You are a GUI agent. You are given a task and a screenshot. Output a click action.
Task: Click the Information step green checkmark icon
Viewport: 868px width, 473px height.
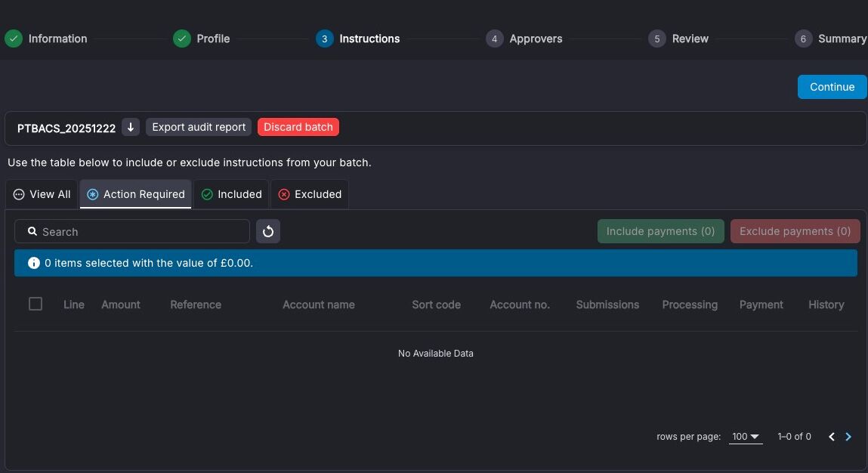coord(14,39)
